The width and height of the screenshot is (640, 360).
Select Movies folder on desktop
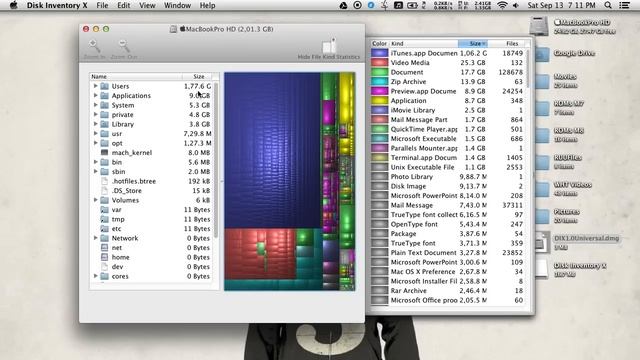542,81
